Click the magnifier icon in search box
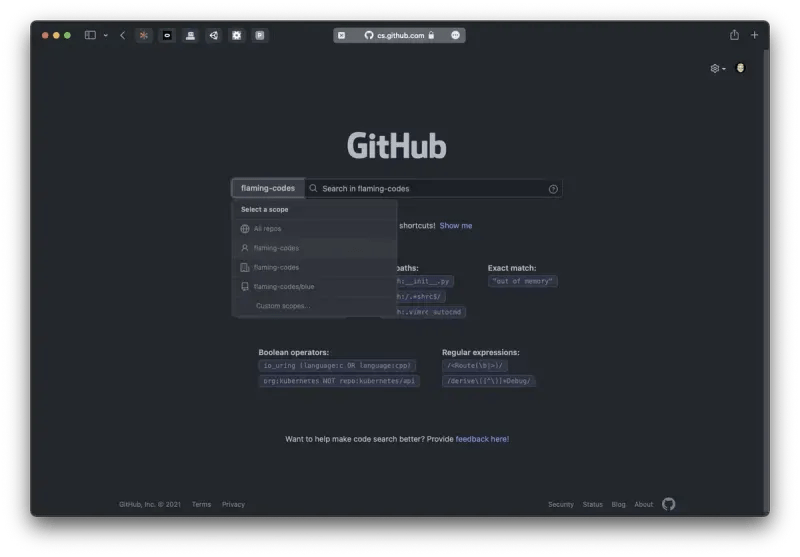Screen dimensions: 800x557 coord(313,188)
